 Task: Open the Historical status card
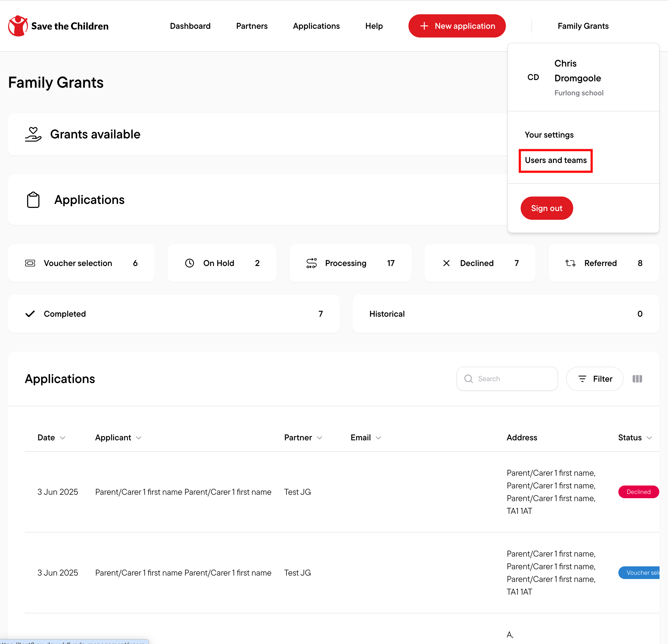tap(506, 314)
